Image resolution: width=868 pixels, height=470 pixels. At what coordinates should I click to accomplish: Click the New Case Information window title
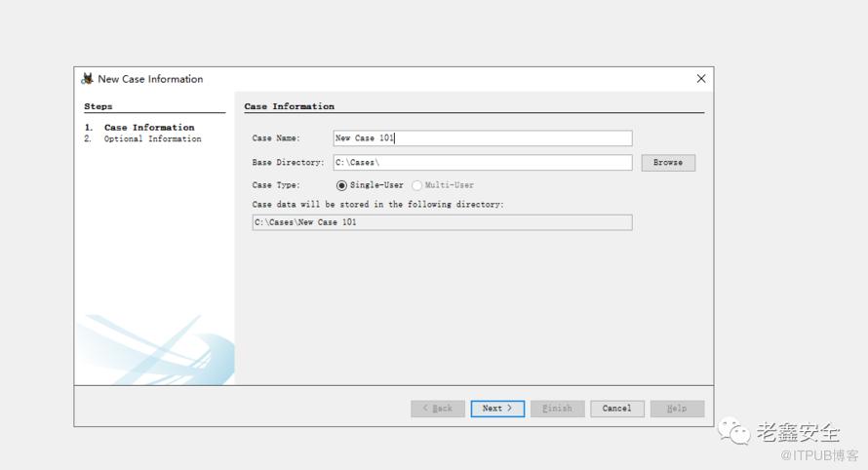tap(150, 79)
